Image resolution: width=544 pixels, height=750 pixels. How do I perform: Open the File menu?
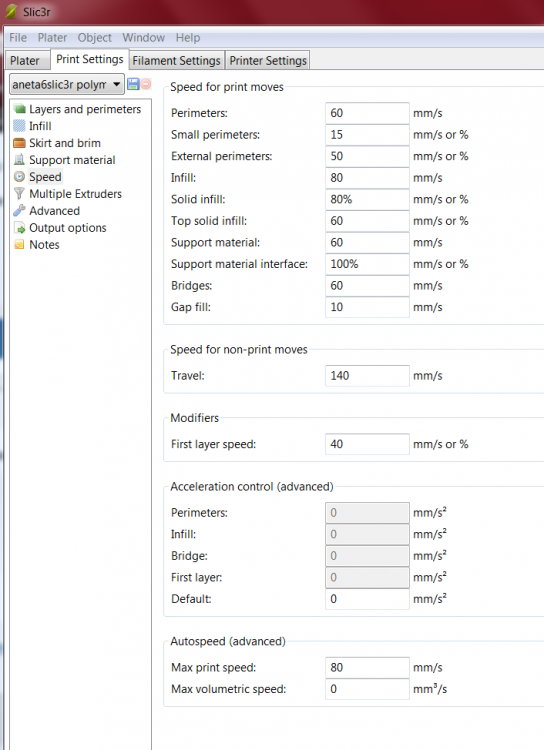[18, 38]
